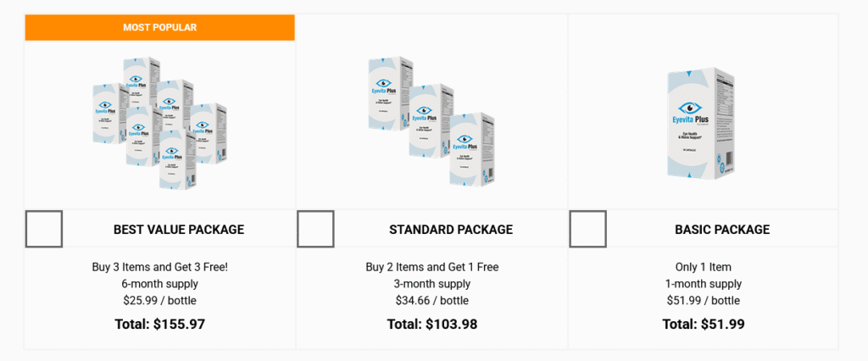Click the 'Total: $155.97' amount
868x361 pixels.
click(160, 324)
